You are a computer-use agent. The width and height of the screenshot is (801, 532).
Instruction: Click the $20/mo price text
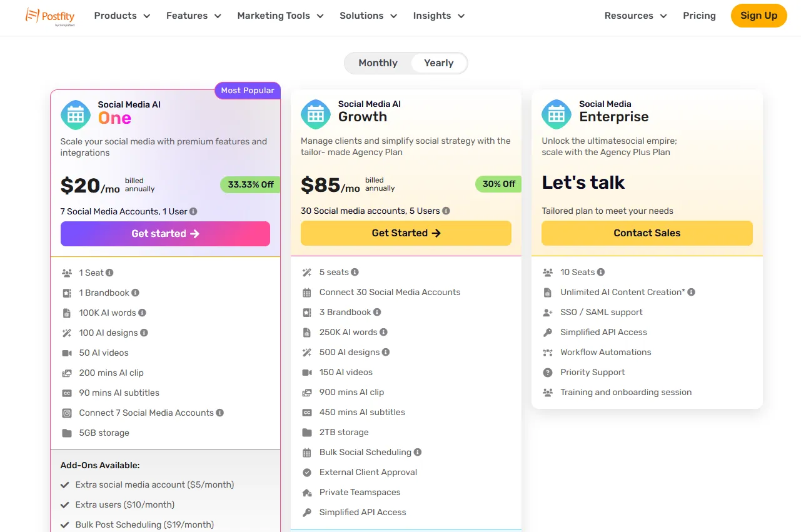point(91,186)
